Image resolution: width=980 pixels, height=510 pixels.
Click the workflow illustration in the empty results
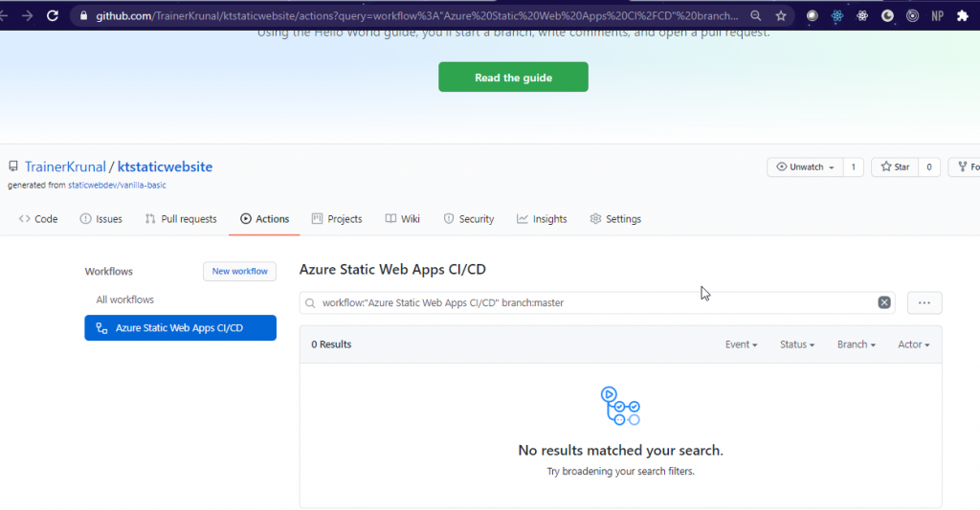[620, 406]
